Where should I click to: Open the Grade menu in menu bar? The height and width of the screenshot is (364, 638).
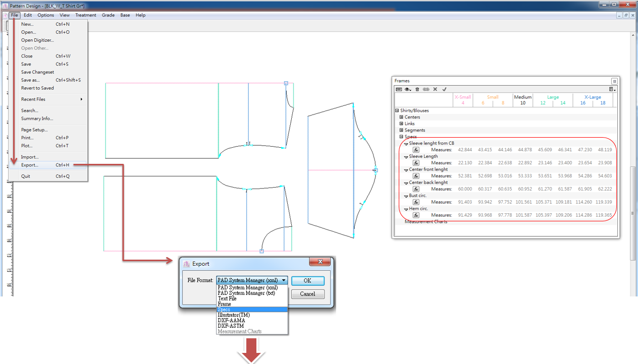(108, 15)
